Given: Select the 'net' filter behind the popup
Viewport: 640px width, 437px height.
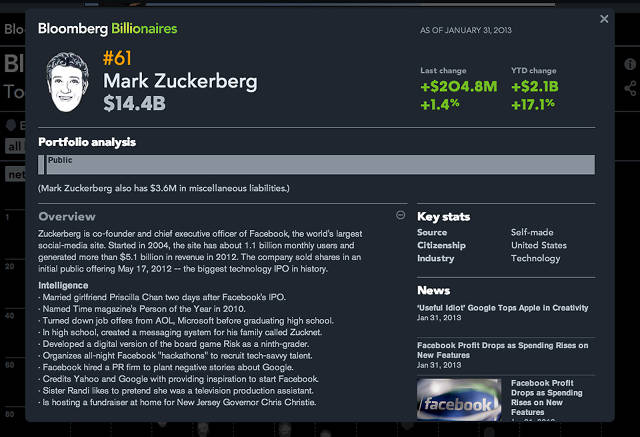Looking at the screenshot, I should [14, 175].
